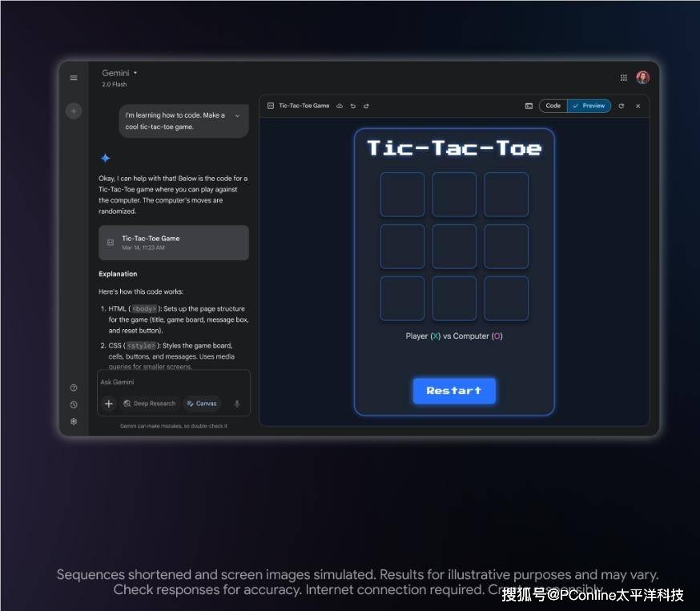Open the help icon in sidebar
Image resolution: width=700 pixels, height=611 pixels.
tap(74, 388)
